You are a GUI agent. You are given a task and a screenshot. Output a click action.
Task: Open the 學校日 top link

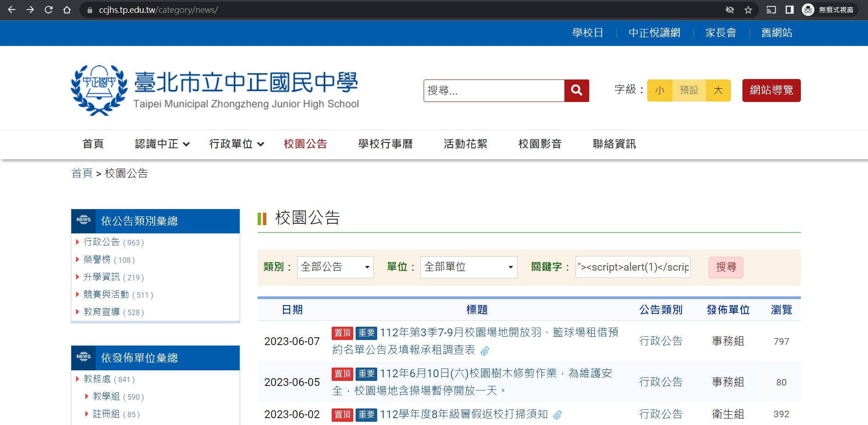click(x=588, y=33)
